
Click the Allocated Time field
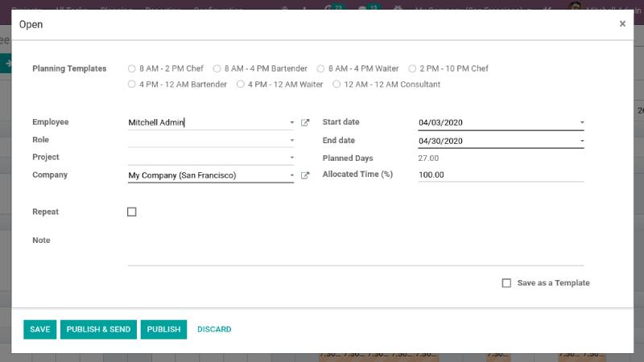point(499,175)
